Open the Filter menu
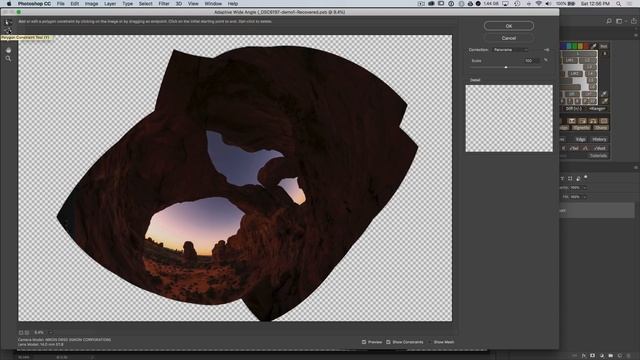This screenshot has height=360, width=640. 164,4
